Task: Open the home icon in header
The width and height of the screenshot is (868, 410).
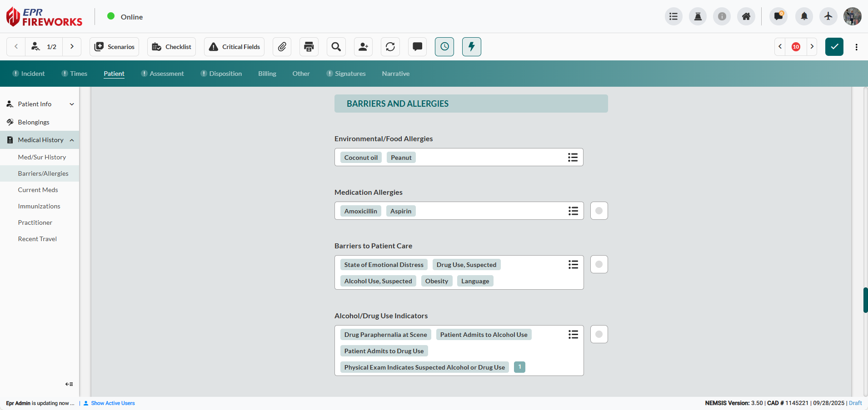Action: tap(746, 17)
